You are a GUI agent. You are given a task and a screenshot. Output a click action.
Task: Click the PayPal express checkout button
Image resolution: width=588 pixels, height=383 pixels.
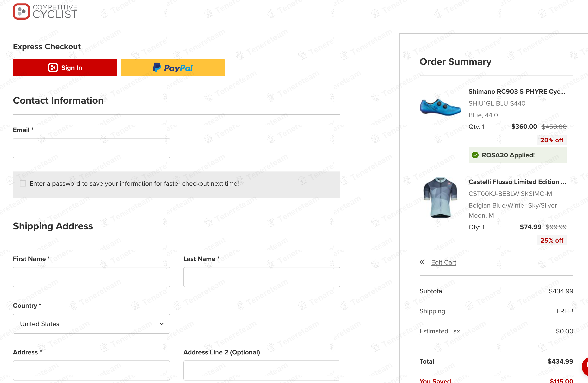(172, 67)
